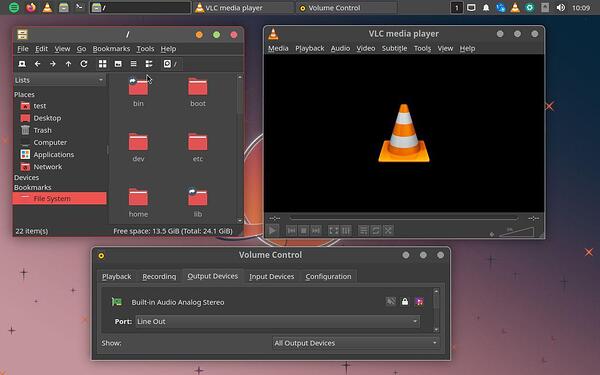Switch to icon view in file manager

(x=103, y=64)
